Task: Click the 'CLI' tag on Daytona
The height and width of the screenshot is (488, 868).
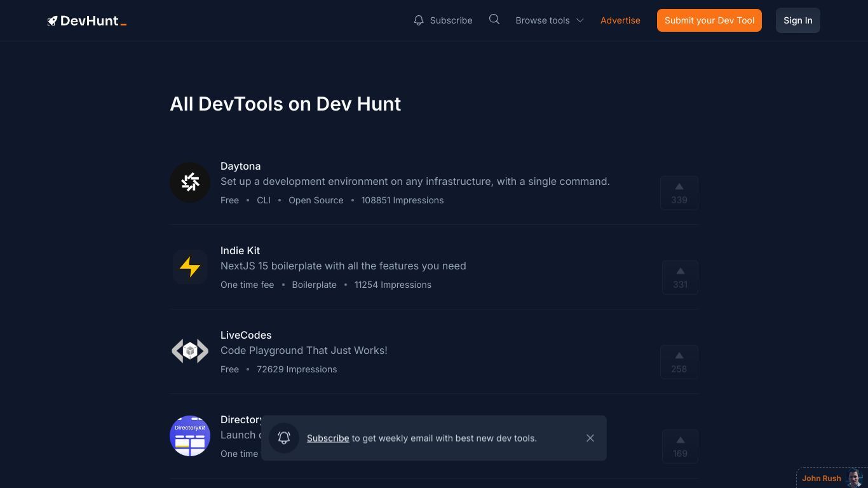Action: click(x=264, y=200)
